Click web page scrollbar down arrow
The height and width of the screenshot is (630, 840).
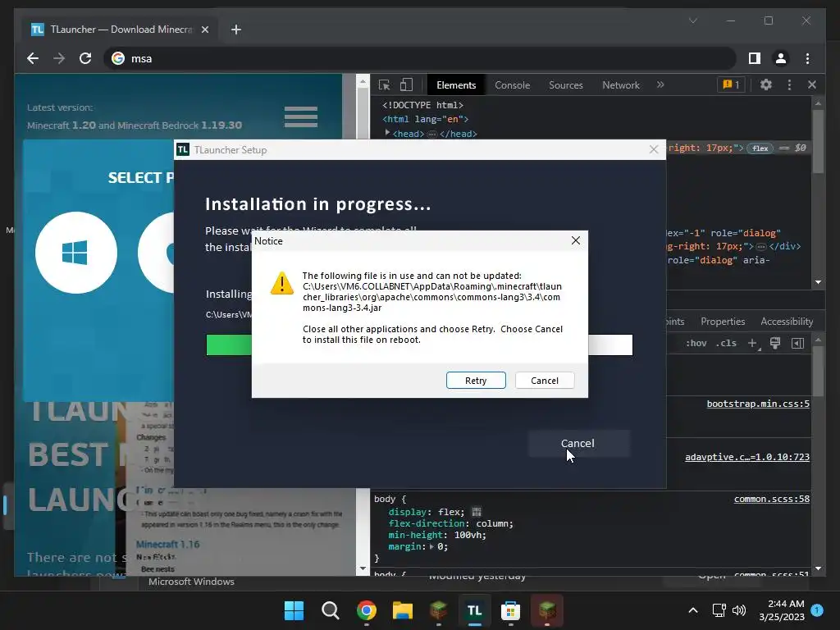pyautogui.click(x=363, y=568)
